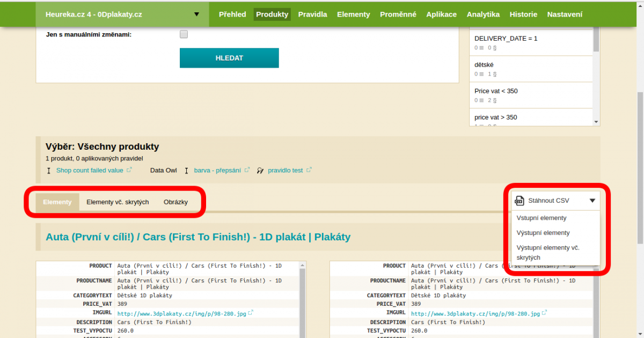
Task: Open the right table 3dplakaty.cz image URL
Action: point(475,313)
